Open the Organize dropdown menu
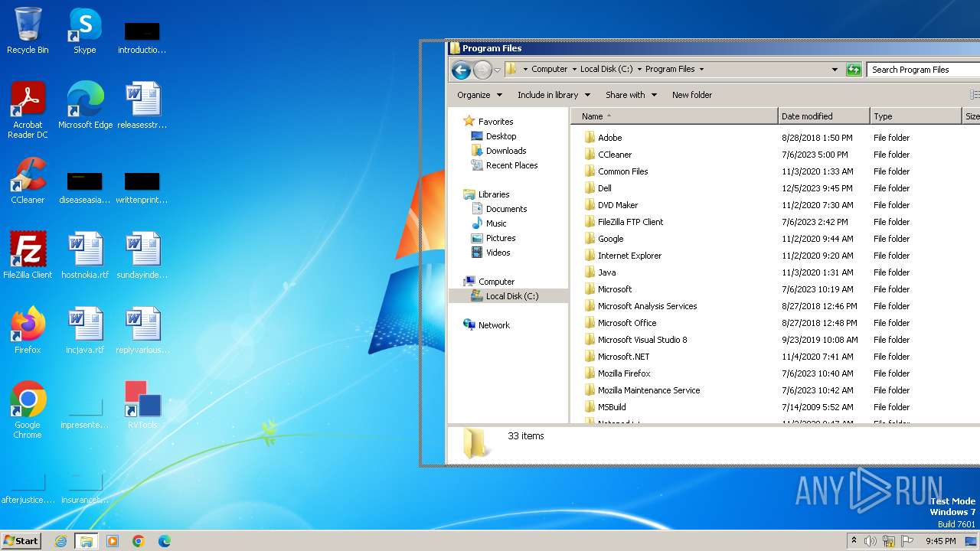 pyautogui.click(x=479, y=95)
